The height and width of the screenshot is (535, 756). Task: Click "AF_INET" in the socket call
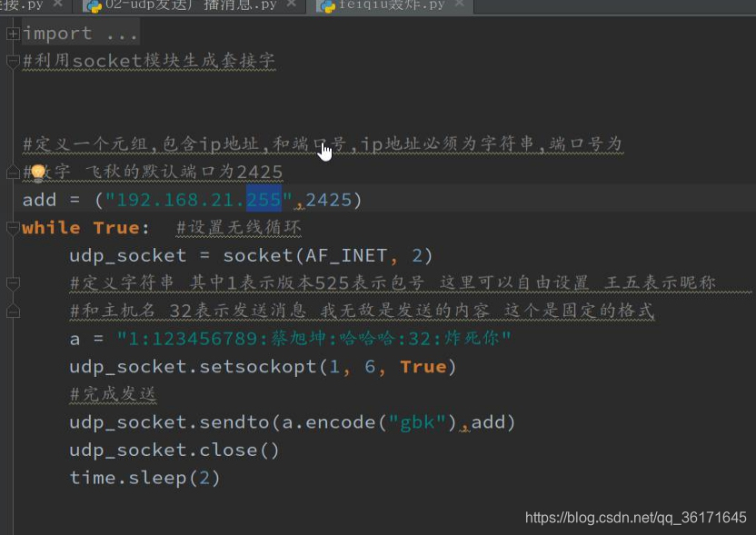[x=346, y=255]
